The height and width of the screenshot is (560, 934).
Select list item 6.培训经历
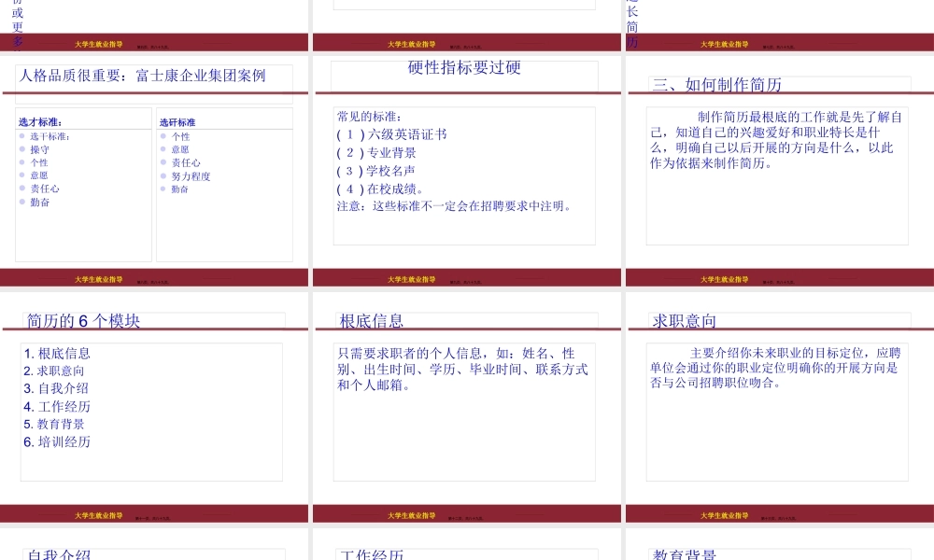(x=58, y=441)
